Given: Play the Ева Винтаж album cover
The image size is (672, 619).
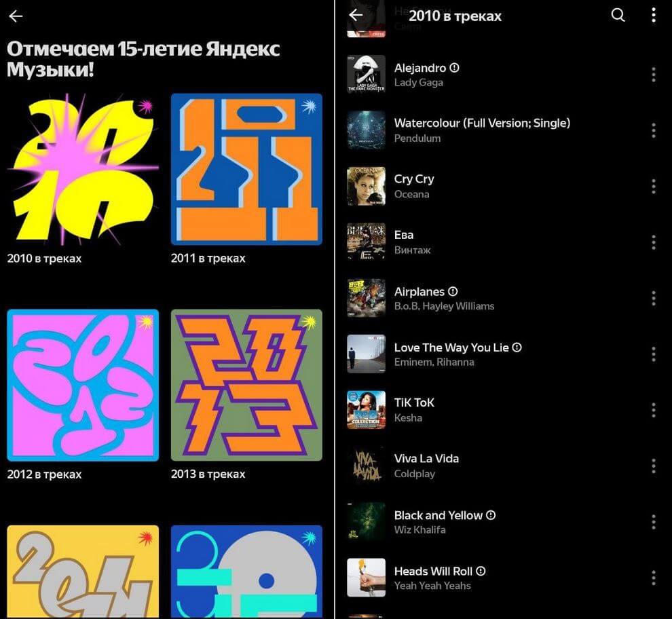Looking at the screenshot, I should (366, 242).
